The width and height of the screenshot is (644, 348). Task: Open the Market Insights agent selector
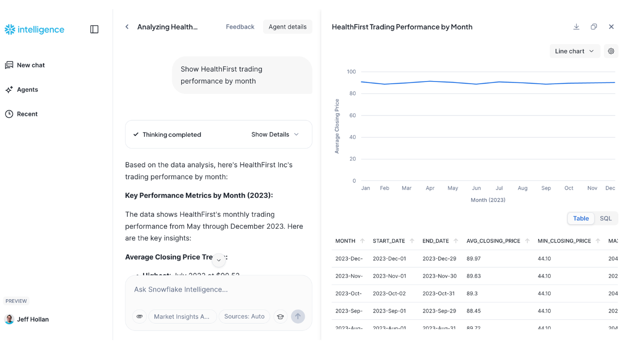[182, 316]
